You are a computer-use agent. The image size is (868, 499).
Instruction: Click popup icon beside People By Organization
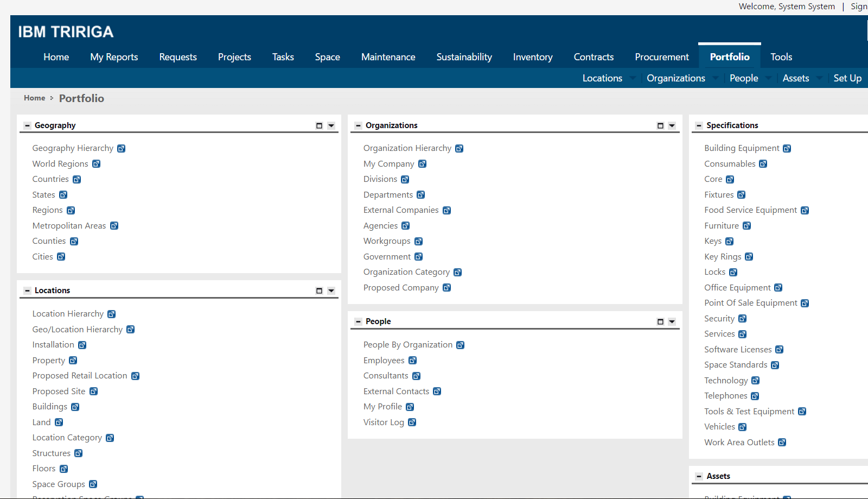click(460, 345)
